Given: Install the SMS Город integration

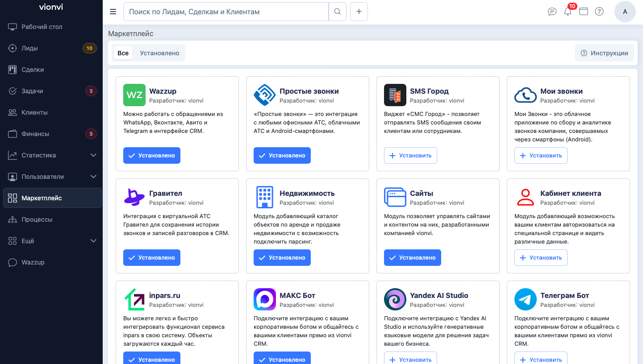Looking at the screenshot, I should coord(410,156).
